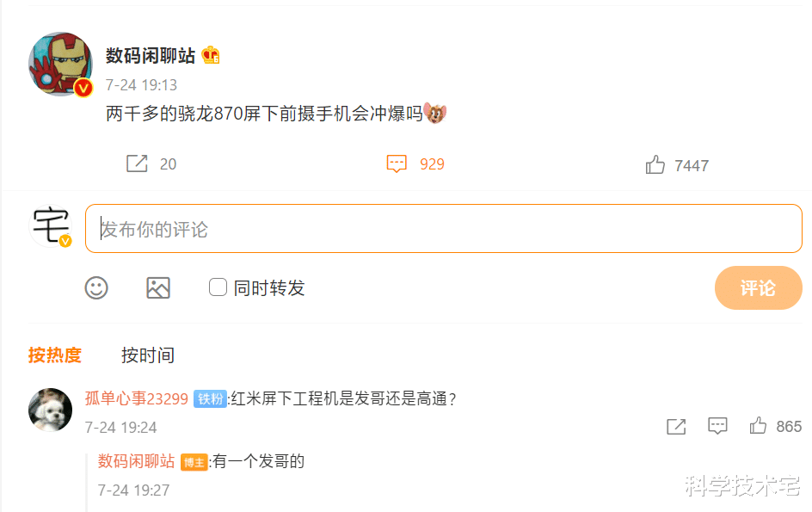Click the 评论 submit button
The height and width of the screenshot is (512, 812).
[x=758, y=288]
